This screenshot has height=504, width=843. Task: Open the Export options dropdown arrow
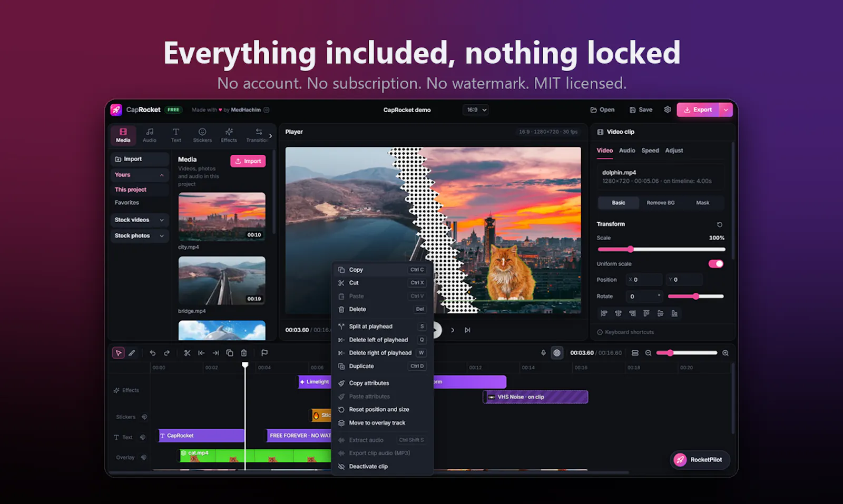pos(726,110)
